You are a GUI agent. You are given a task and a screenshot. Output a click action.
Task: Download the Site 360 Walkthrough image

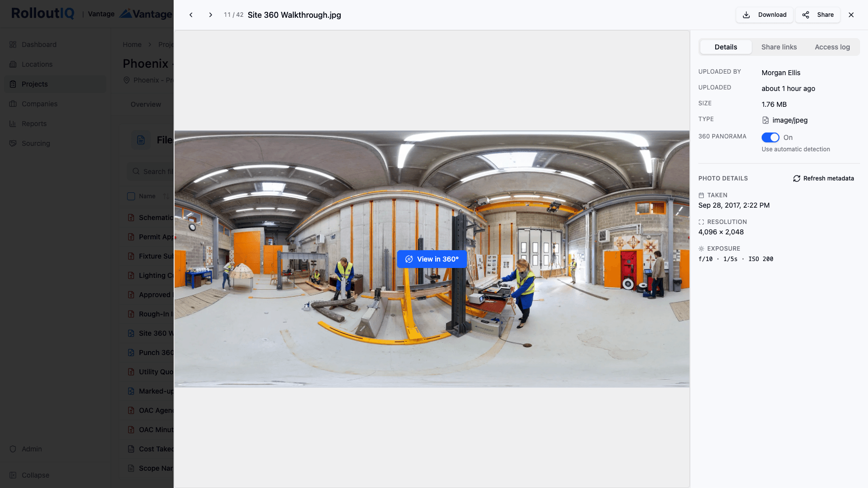point(765,15)
